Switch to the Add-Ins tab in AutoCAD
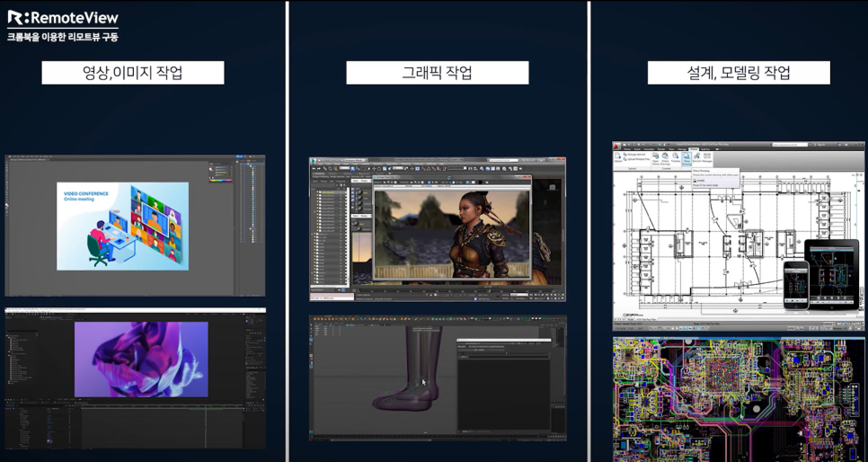This screenshot has height=462, width=868. coord(705,149)
